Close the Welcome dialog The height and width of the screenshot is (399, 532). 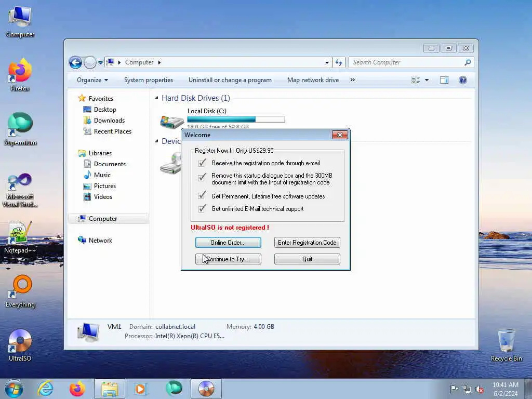(x=340, y=135)
